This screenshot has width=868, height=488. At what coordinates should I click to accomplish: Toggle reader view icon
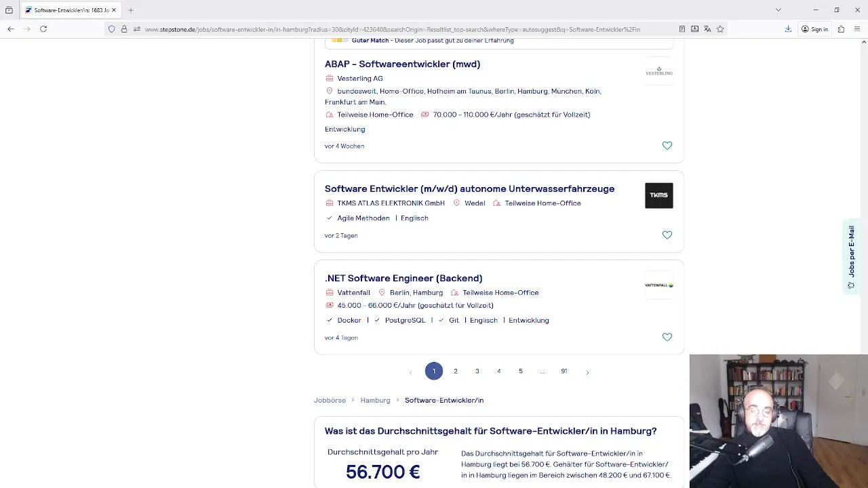pos(682,29)
